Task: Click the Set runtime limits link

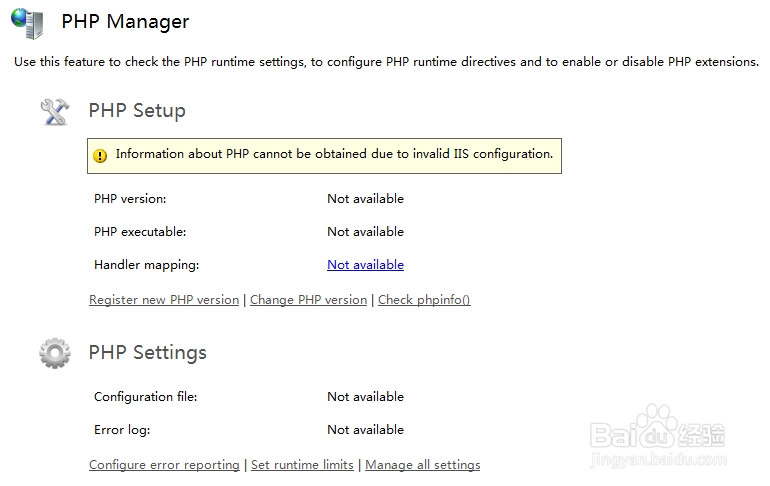Action: tap(302, 465)
